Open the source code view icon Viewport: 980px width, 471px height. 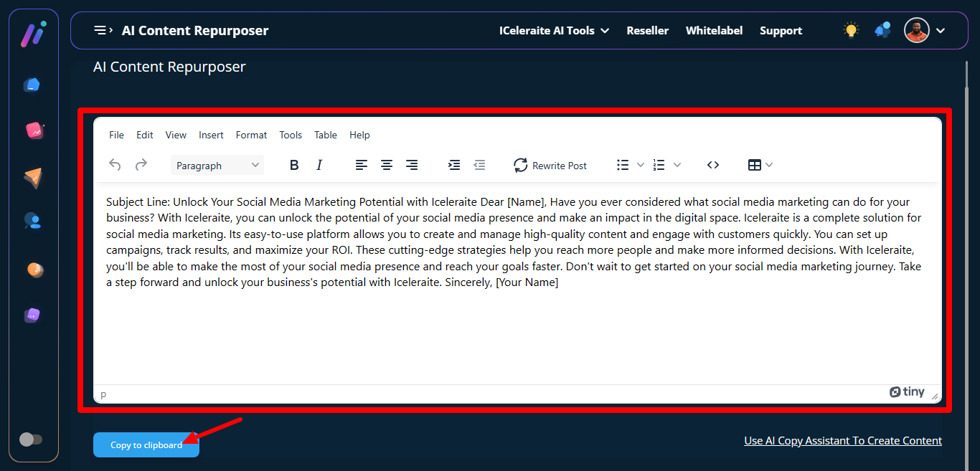point(712,166)
